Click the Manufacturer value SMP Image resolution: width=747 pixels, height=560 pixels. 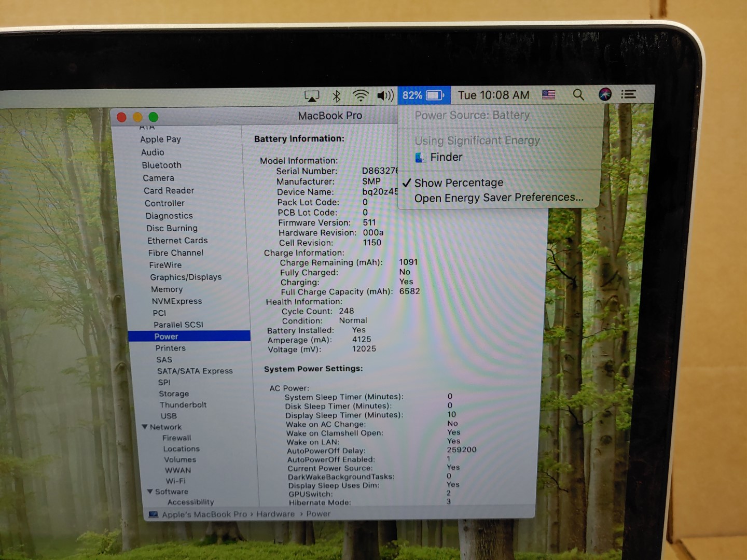371,181
